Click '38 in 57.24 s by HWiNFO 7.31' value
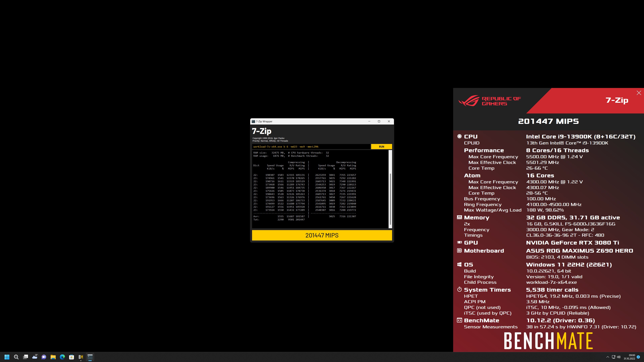This screenshot has height=362, width=644. coord(563,327)
